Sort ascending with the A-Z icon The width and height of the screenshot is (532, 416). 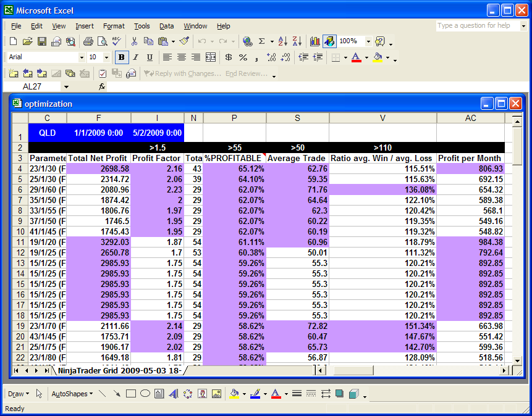pos(282,41)
